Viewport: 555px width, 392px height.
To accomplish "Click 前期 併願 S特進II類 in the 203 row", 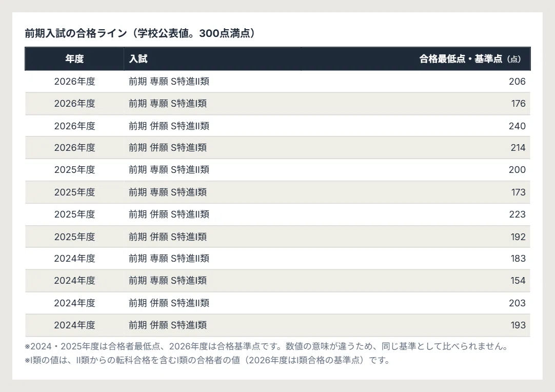I will pos(169,303).
